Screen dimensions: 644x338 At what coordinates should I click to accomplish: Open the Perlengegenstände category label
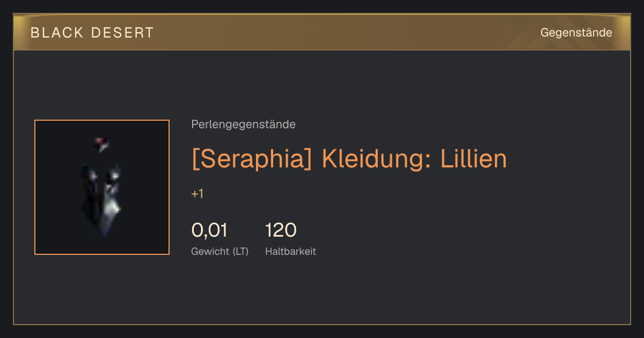[243, 124]
